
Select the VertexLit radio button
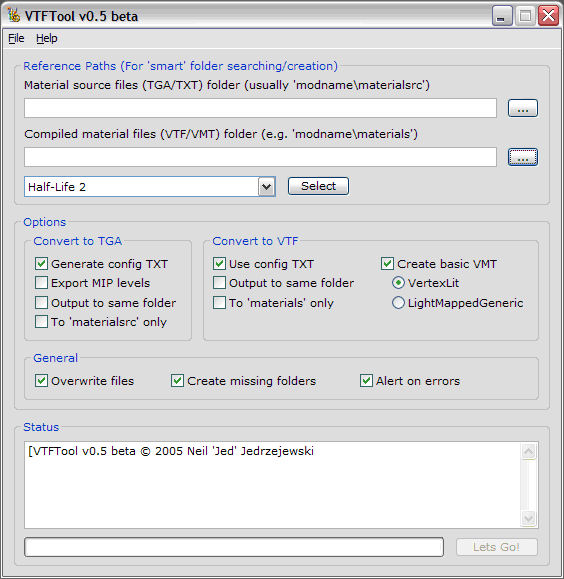click(398, 283)
